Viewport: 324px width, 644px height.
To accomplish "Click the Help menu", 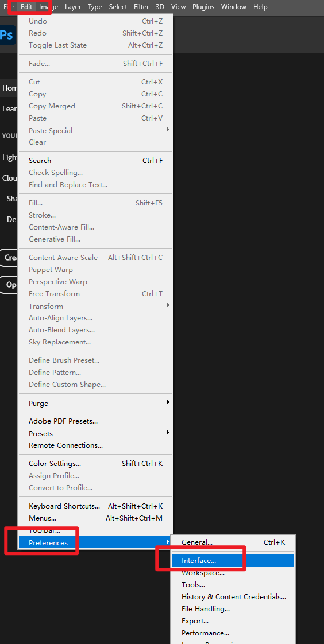I will (260, 7).
